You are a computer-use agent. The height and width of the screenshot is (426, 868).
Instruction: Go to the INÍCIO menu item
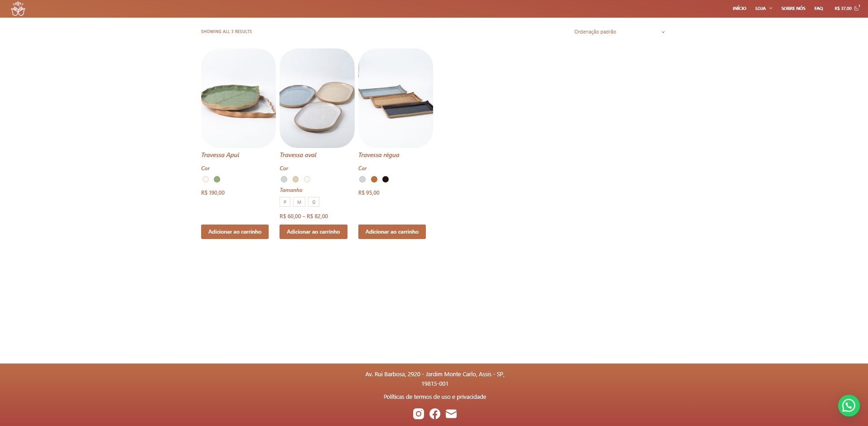[x=739, y=8]
